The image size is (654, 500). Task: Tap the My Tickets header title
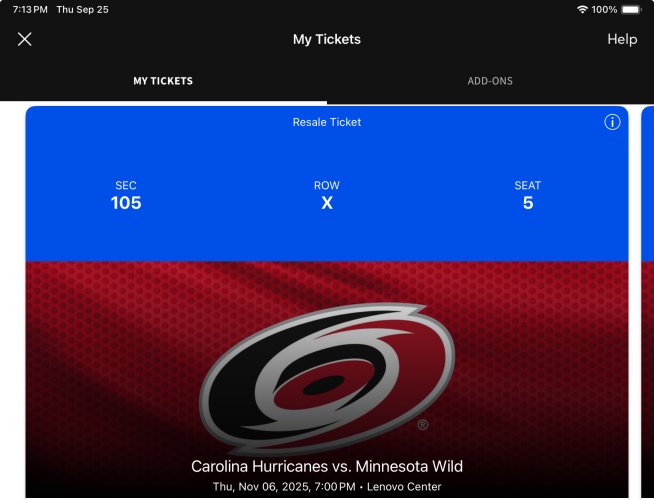[327, 39]
